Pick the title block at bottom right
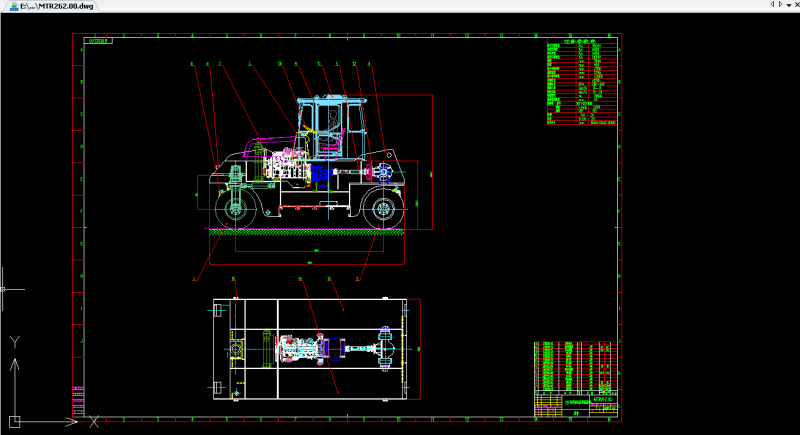The image size is (800, 435). pos(577,378)
